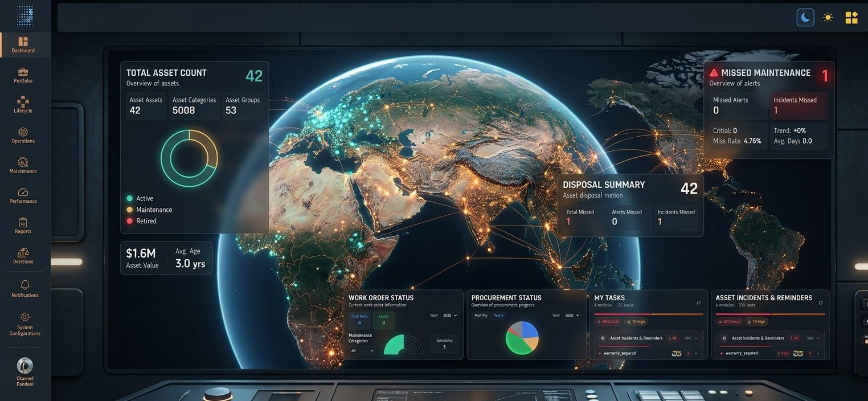The width and height of the screenshot is (868, 401).
Task: Open the Notifications bell icon
Action: [25, 285]
